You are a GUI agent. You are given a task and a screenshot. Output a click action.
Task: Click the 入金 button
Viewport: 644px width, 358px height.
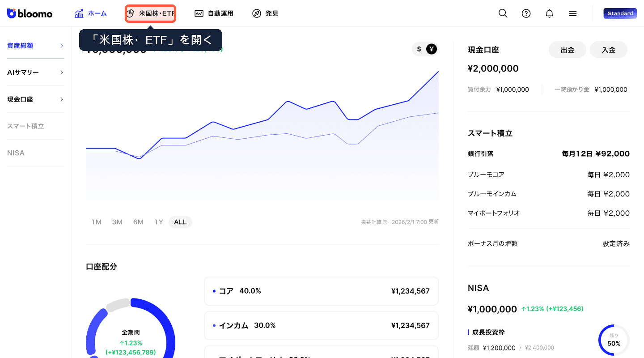point(609,50)
